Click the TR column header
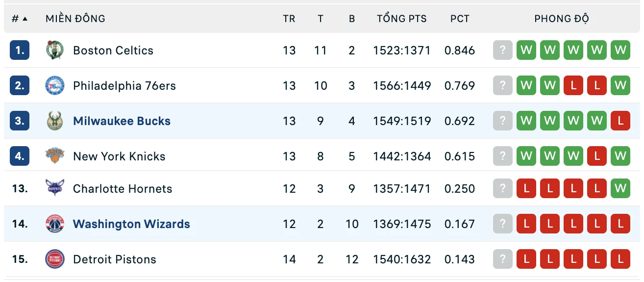Viewport: 644px width, 282px height. pyautogui.click(x=289, y=19)
